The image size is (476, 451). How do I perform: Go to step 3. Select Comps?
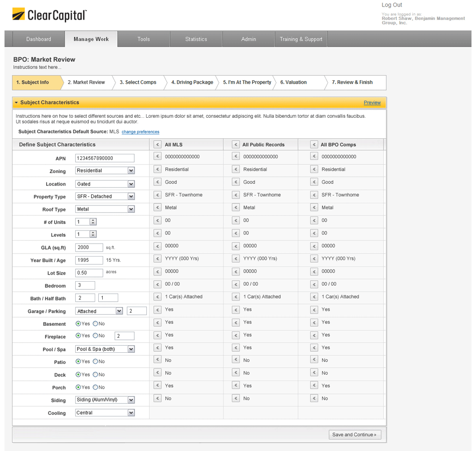[x=138, y=82]
